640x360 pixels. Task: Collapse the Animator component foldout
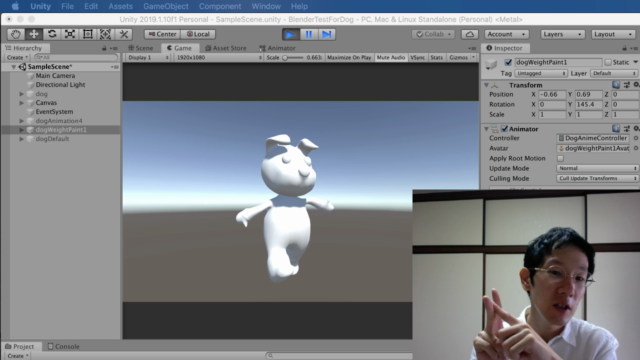(486, 129)
